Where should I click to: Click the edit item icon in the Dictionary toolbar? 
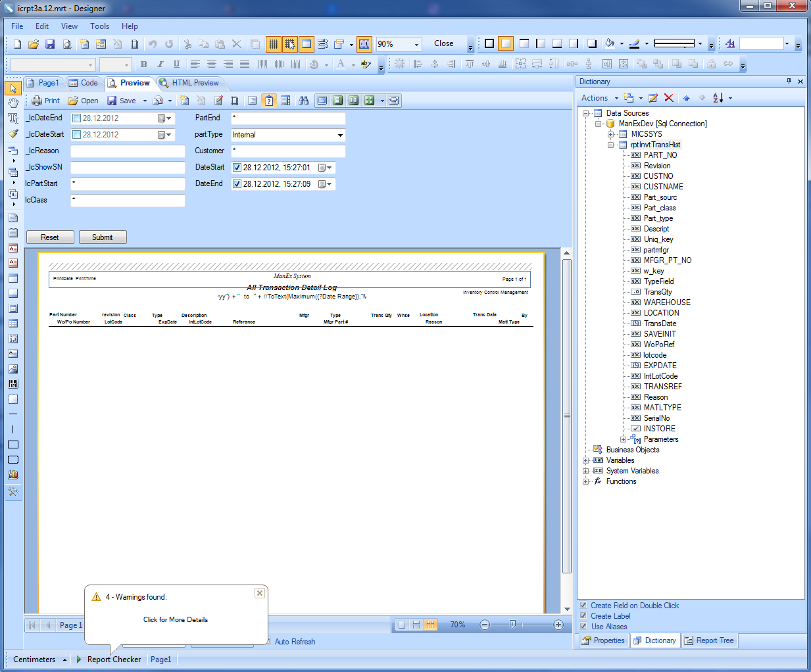[653, 98]
